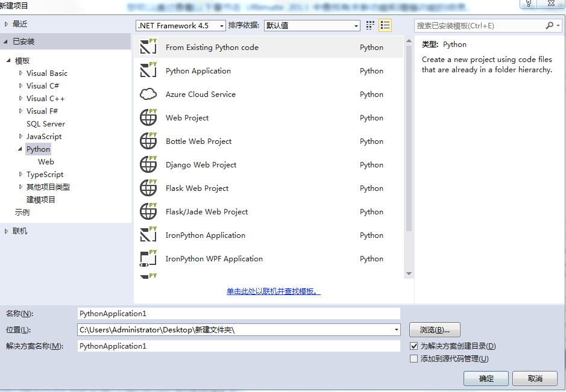Screen dimensions: 566x392
Task: Click the 解决方案名称 input field
Action: click(x=239, y=346)
